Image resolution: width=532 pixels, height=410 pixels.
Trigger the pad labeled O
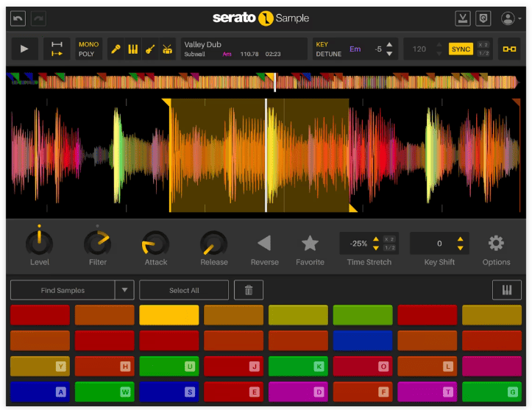click(363, 367)
